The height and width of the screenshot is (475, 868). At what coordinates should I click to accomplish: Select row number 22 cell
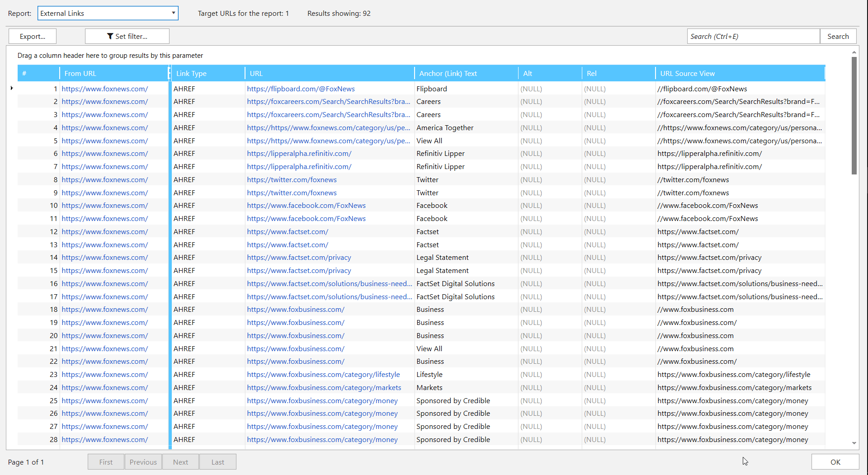pyautogui.click(x=38, y=362)
